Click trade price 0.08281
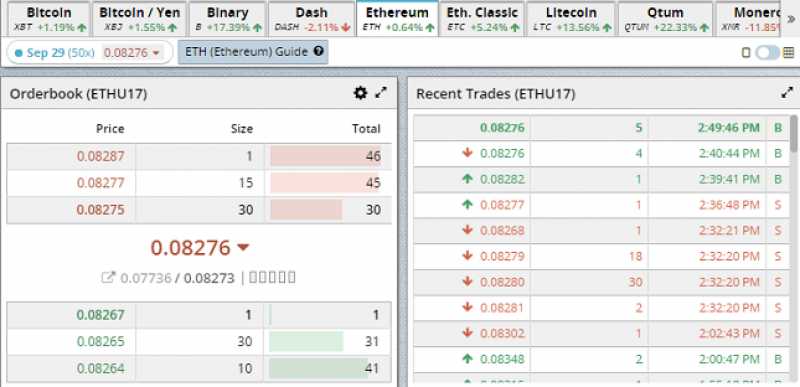Viewport: 800px width, 387px height. click(502, 307)
